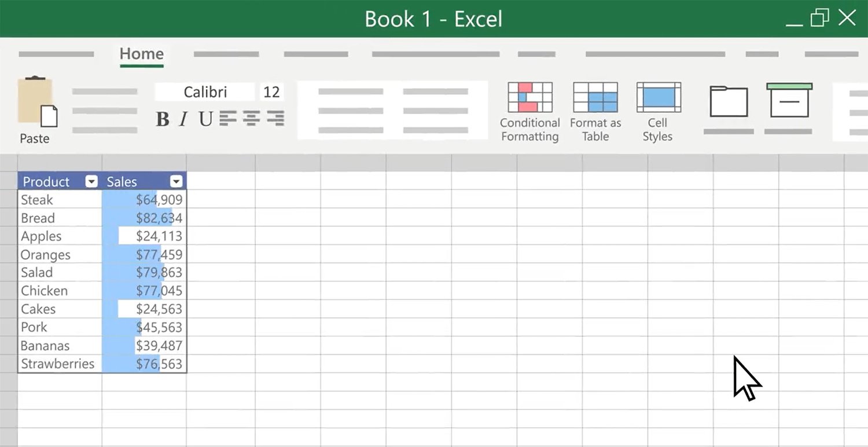The width and height of the screenshot is (868, 447).
Task: Select the Product header cell
Action: pos(60,181)
